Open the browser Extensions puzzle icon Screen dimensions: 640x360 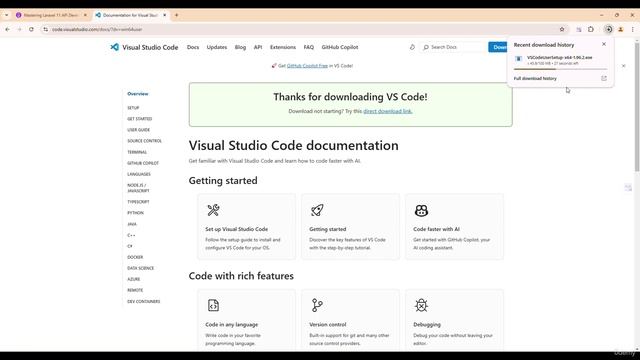tap(591, 29)
